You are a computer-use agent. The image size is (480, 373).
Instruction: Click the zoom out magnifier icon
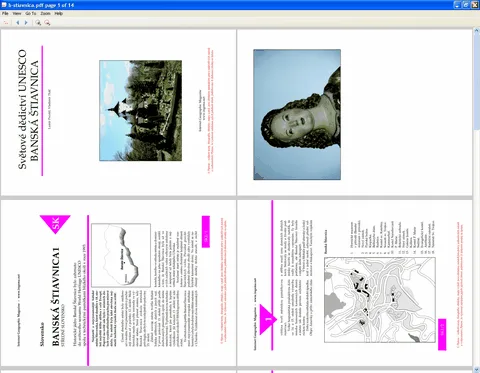47,23
